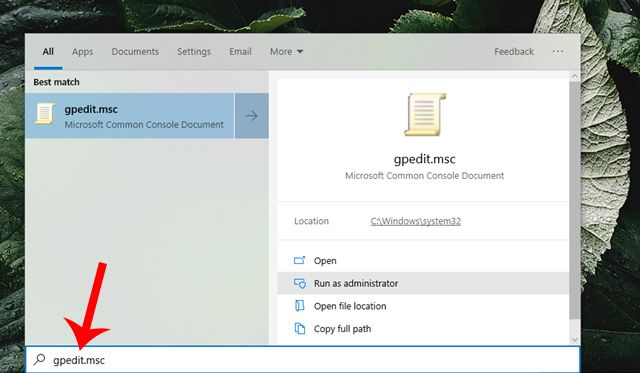
Task: Click the Feedback button
Action: pyautogui.click(x=514, y=51)
